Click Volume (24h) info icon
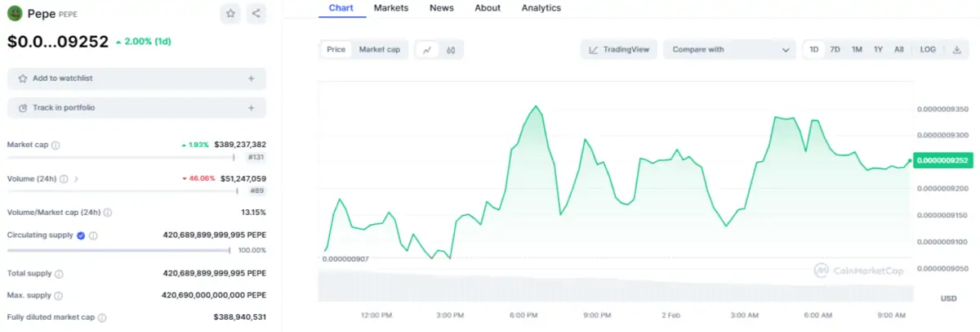Screen dimensions: 980x332 click(x=65, y=178)
